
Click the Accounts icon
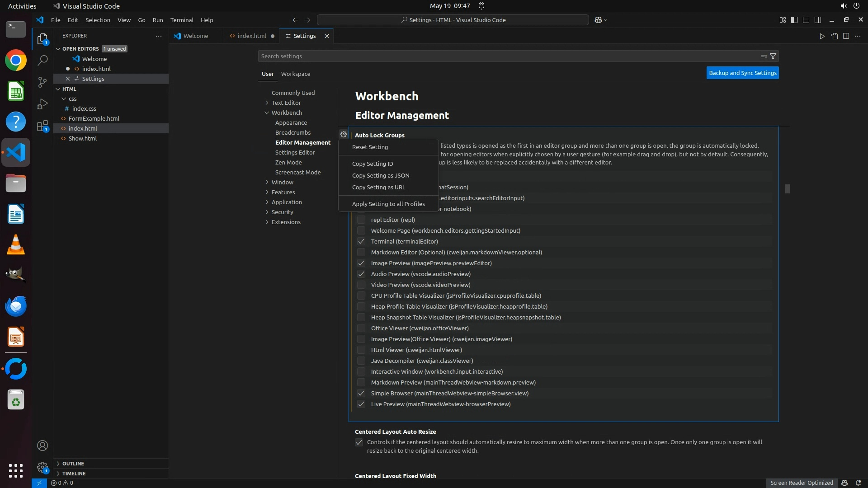[x=42, y=446]
